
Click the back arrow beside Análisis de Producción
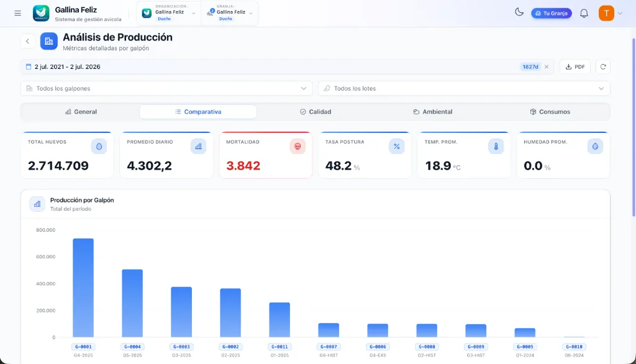(x=27, y=41)
